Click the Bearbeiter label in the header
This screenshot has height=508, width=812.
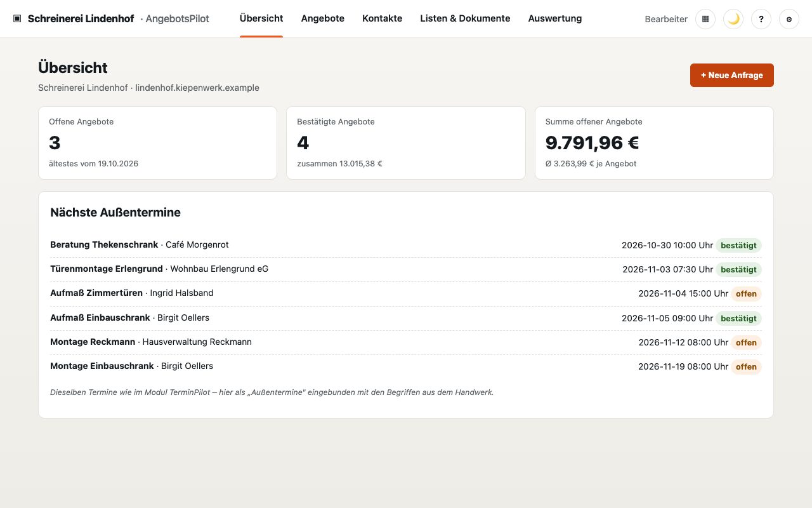click(666, 19)
